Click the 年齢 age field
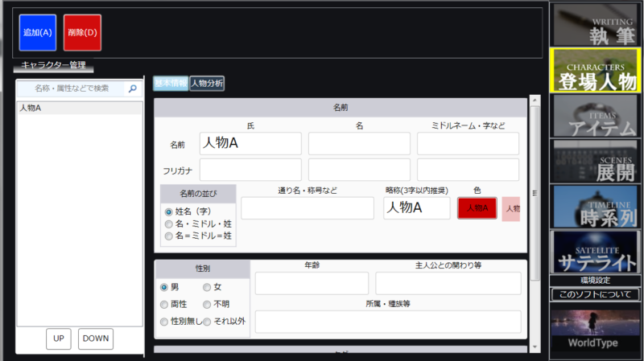The height and width of the screenshot is (361, 644). [312, 284]
